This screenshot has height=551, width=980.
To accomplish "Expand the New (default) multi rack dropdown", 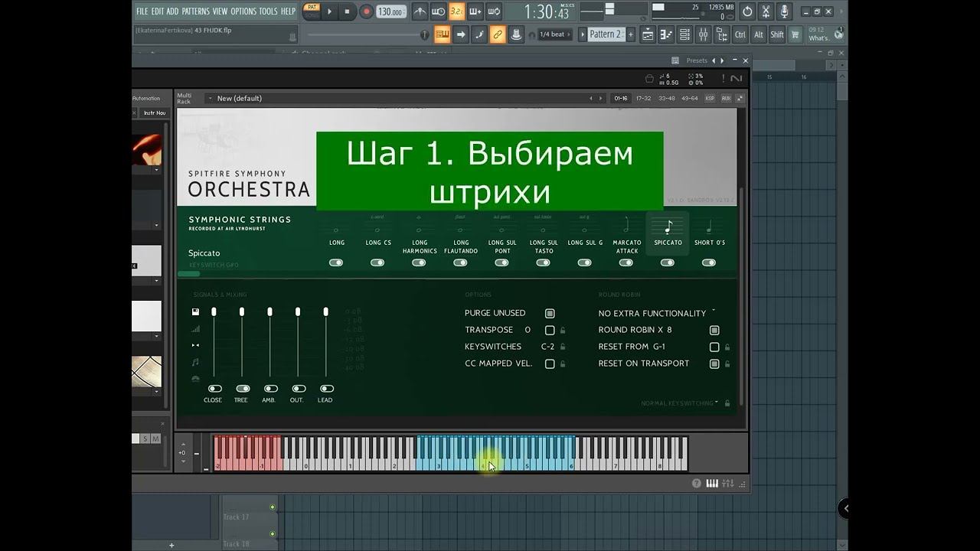I will 210,98.
